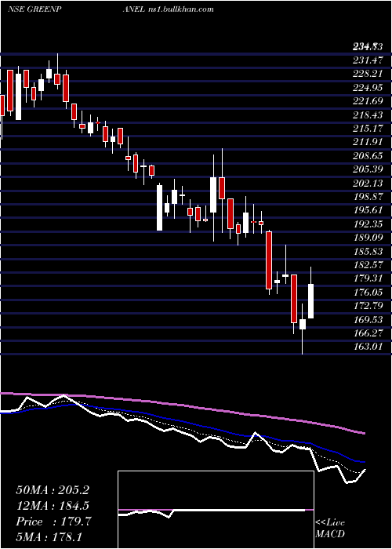Click the 50MA : 205.2 readout
This screenshot has width=392, height=549.
point(53,490)
